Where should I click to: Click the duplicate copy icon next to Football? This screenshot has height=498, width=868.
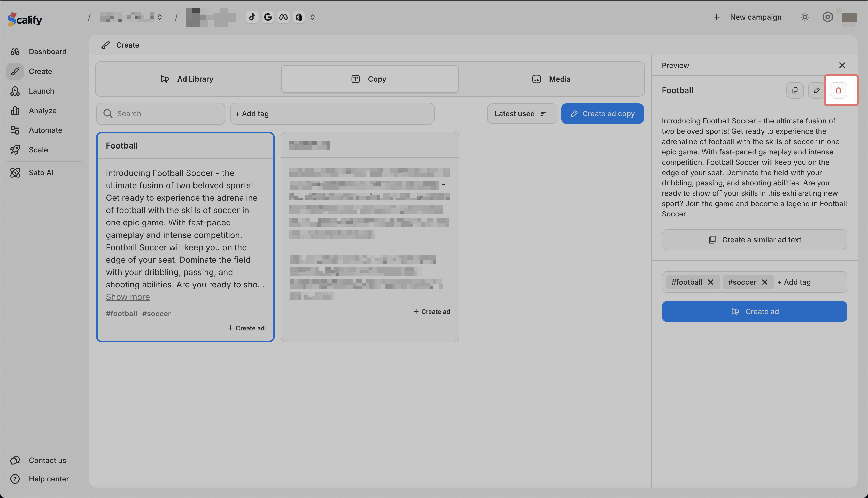point(795,90)
